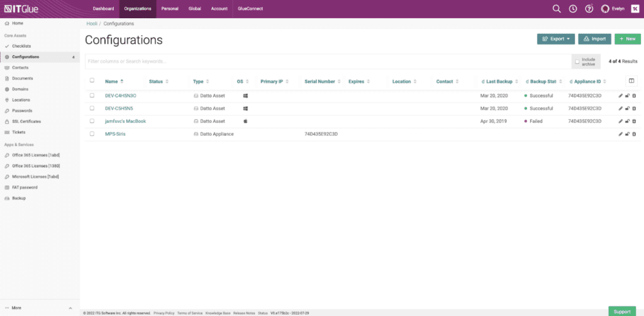Open the MPS-Siris configuration link
Image resolution: width=644 pixels, height=316 pixels.
[x=114, y=134]
